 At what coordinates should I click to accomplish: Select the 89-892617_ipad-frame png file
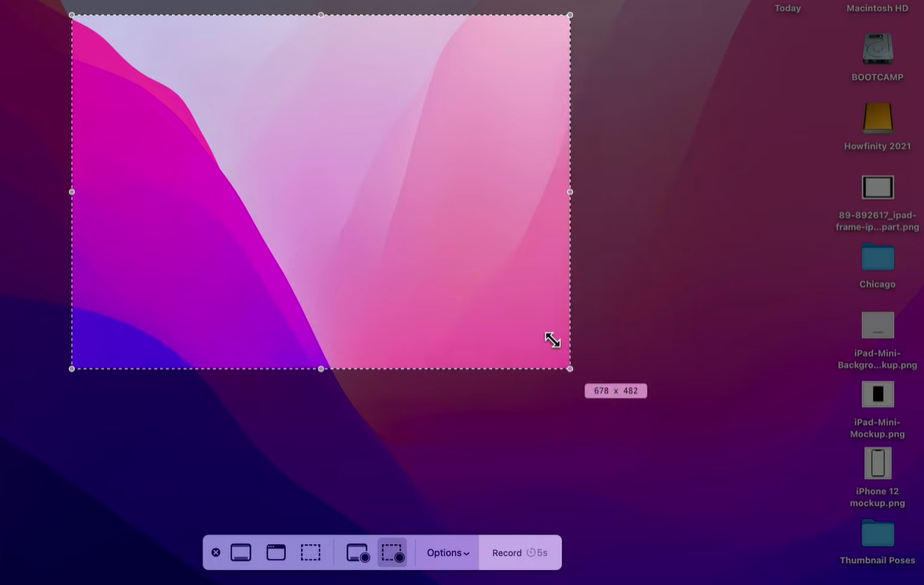click(877, 187)
